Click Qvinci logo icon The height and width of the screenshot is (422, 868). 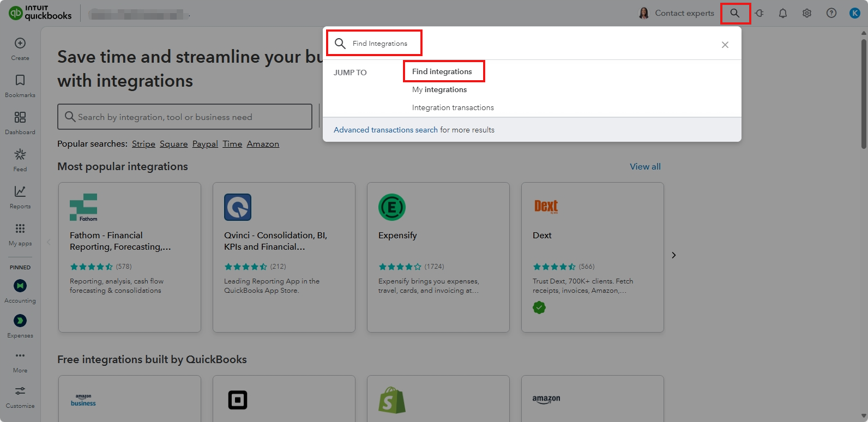click(x=238, y=207)
